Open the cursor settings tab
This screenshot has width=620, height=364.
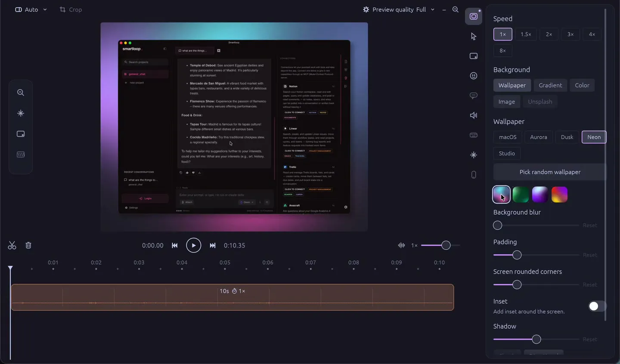click(x=474, y=37)
